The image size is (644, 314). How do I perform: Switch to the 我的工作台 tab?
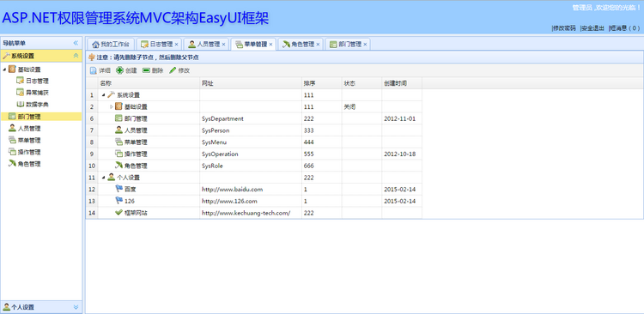coord(110,44)
